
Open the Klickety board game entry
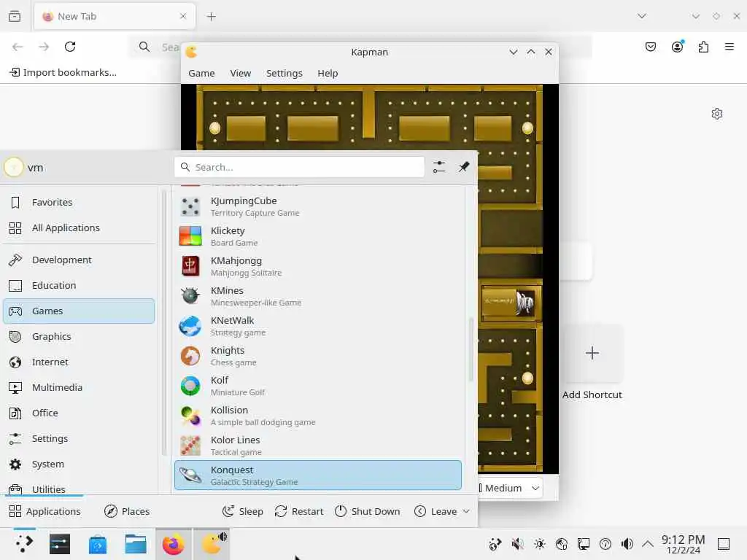[x=318, y=237]
